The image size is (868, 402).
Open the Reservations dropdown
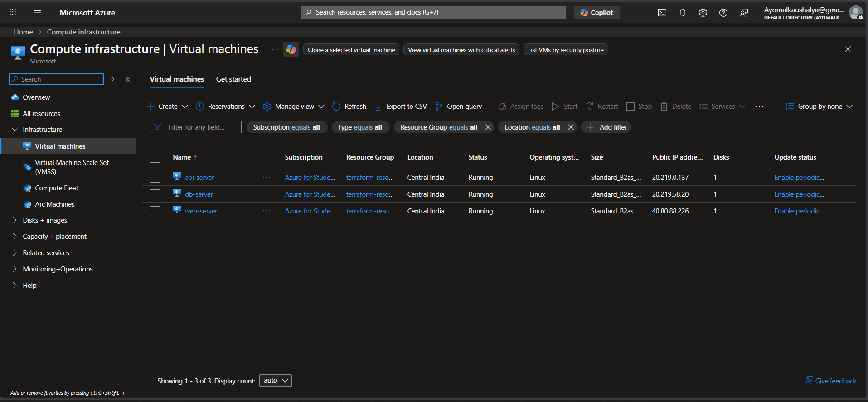click(x=225, y=107)
